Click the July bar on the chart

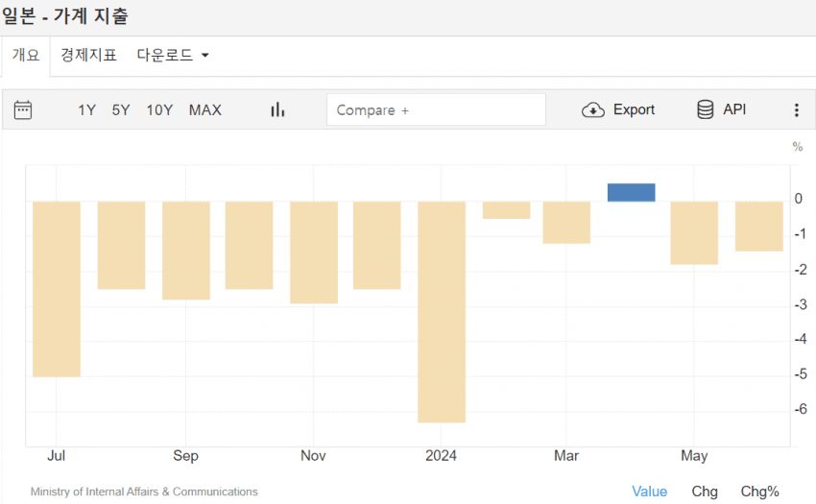(x=57, y=288)
